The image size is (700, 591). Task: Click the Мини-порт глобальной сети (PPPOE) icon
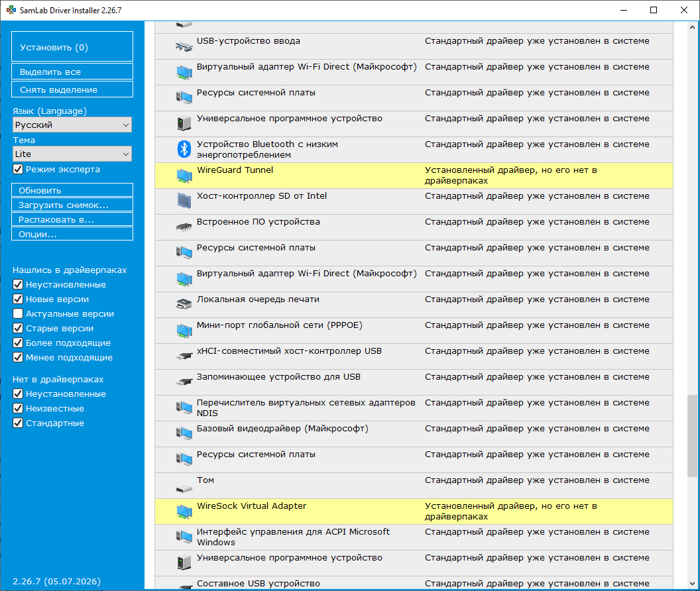184,331
